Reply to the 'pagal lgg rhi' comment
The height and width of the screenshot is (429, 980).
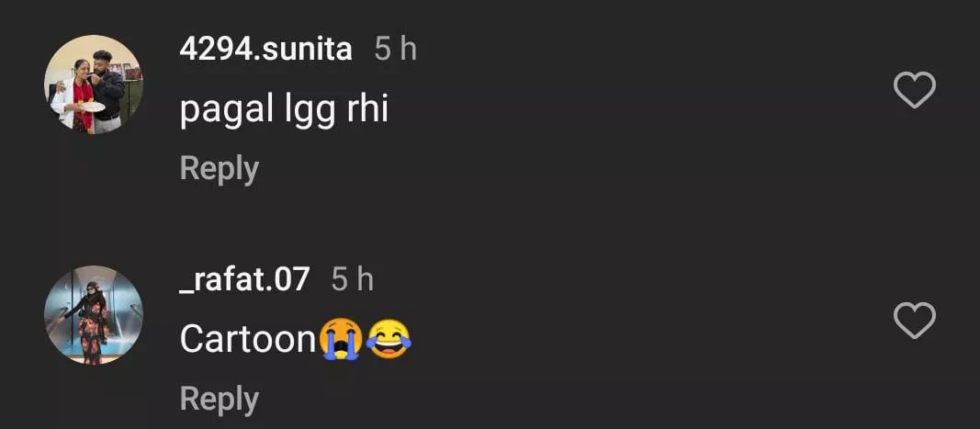pos(219,169)
